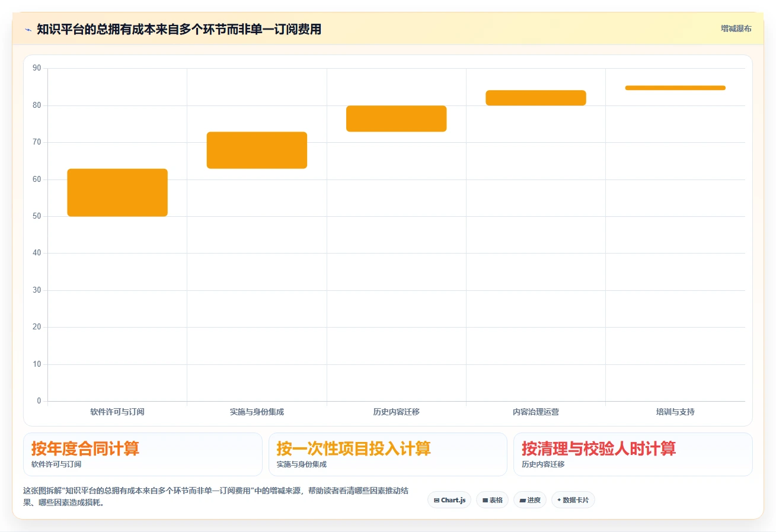This screenshot has height=532, width=776.
Task: Click the 进度 tag chip
Action: 530,500
